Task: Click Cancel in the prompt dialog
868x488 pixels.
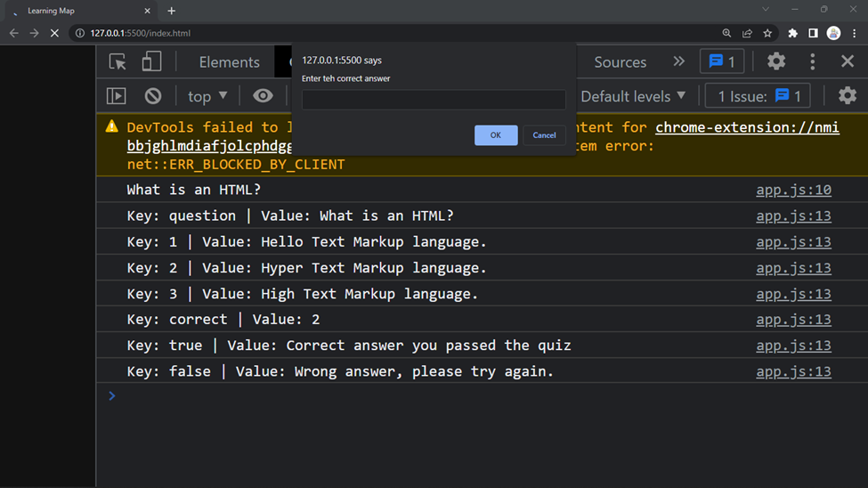Action: click(x=544, y=135)
